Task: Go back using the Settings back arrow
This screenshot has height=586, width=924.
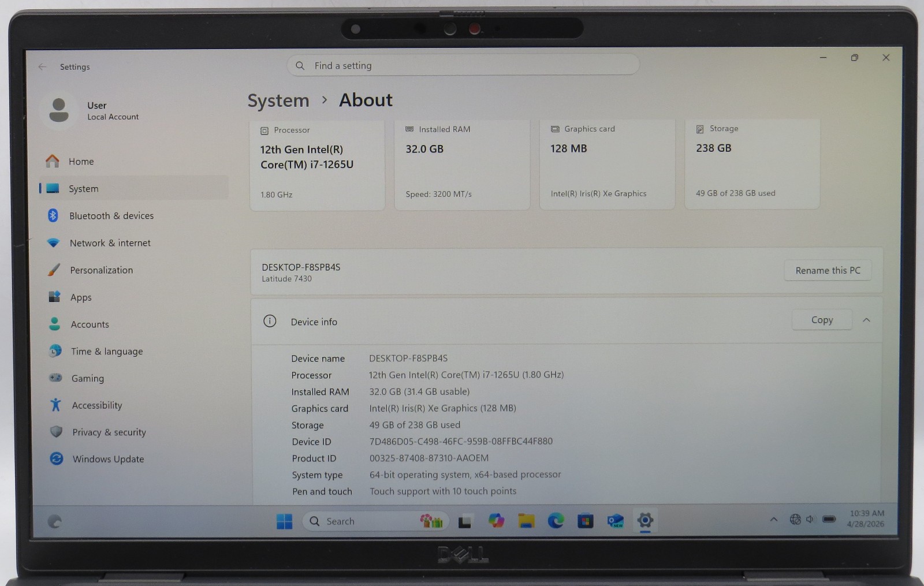Action: [x=42, y=67]
